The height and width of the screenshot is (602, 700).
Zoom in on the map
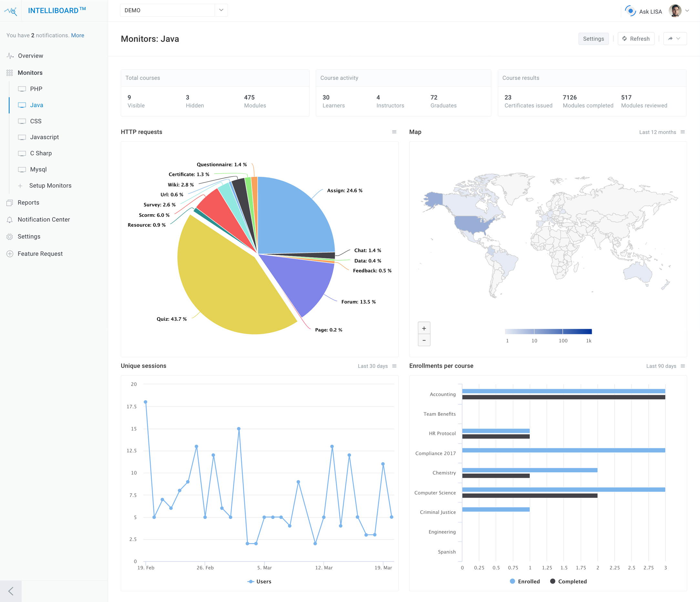(x=424, y=328)
